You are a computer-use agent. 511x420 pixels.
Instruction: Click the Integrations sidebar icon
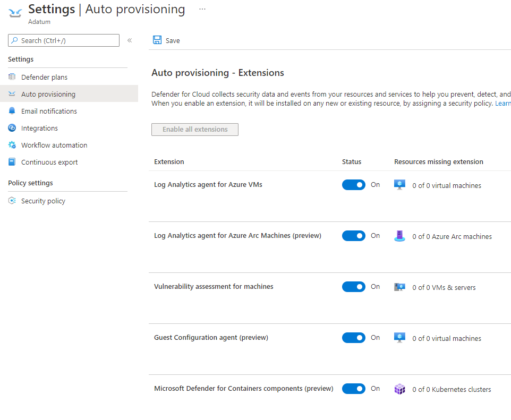pos(12,128)
